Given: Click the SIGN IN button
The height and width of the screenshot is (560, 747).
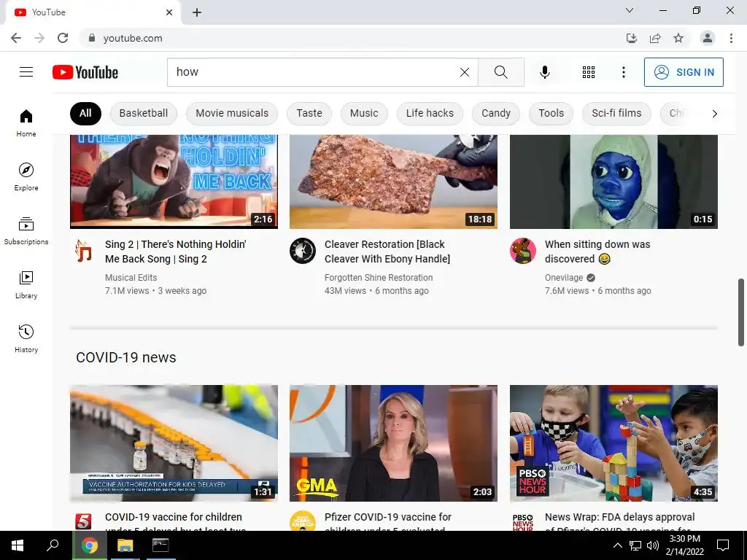Looking at the screenshot, I should [684, 72].
